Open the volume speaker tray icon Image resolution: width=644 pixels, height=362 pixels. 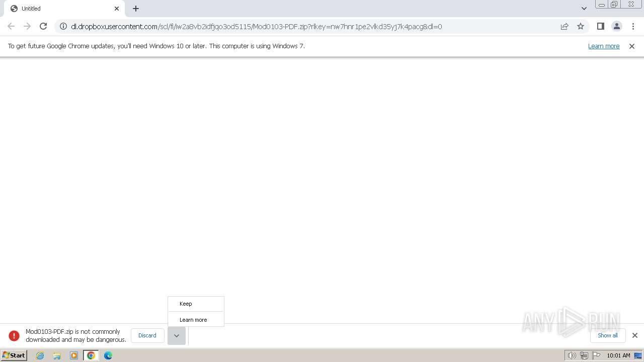[572, 355]
